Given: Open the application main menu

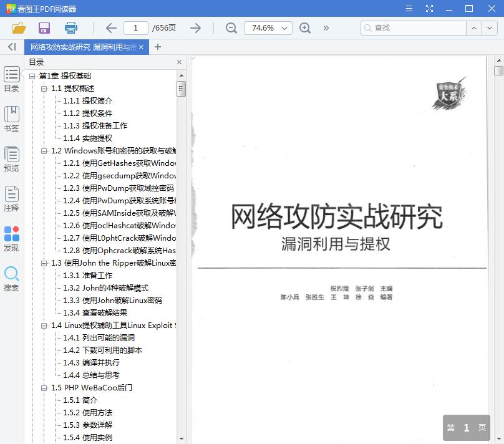Looking at the screenshot, I should pos(410,8).
